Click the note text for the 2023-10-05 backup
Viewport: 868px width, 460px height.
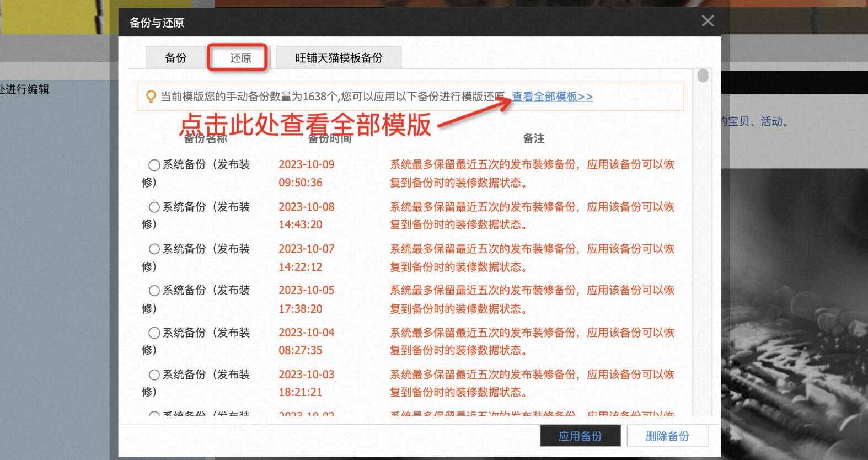tap(532, 299)
